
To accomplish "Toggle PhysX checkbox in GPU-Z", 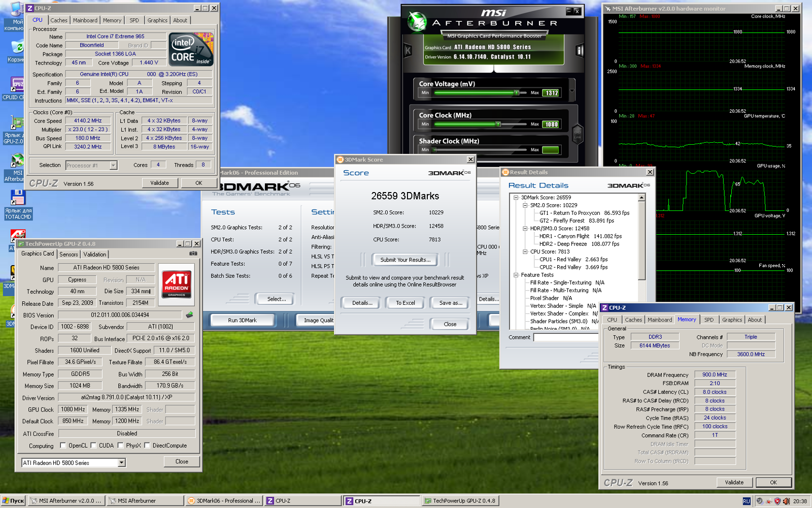I will click(x=120, y=446).
